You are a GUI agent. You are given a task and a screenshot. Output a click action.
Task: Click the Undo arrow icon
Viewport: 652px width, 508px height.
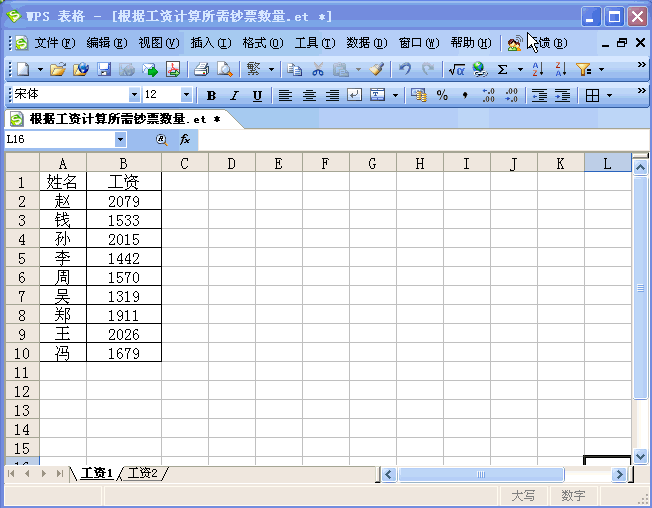point(405,70)
